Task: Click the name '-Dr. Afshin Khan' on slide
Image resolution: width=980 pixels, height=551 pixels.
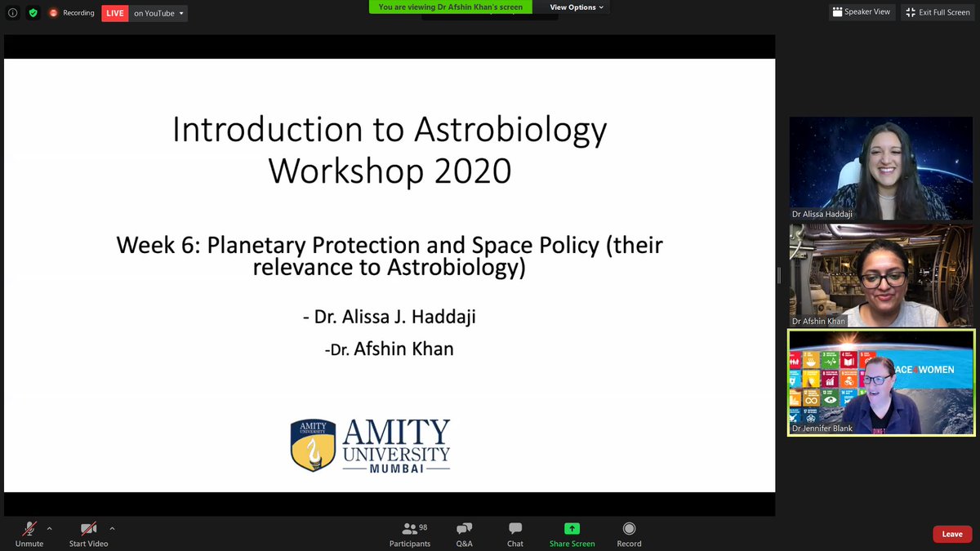Action: pos(389,349)
